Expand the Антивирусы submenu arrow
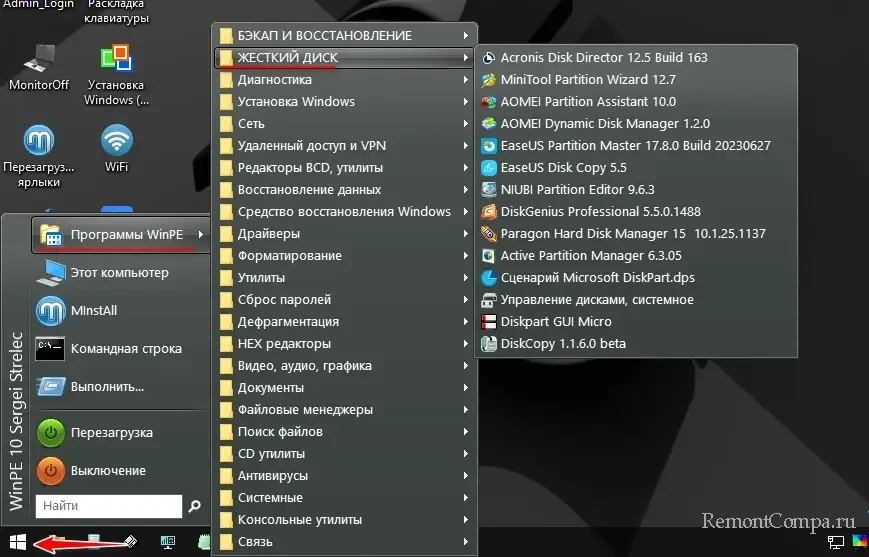This screenshot has height=557, width=869. click(x=466, y=476)
